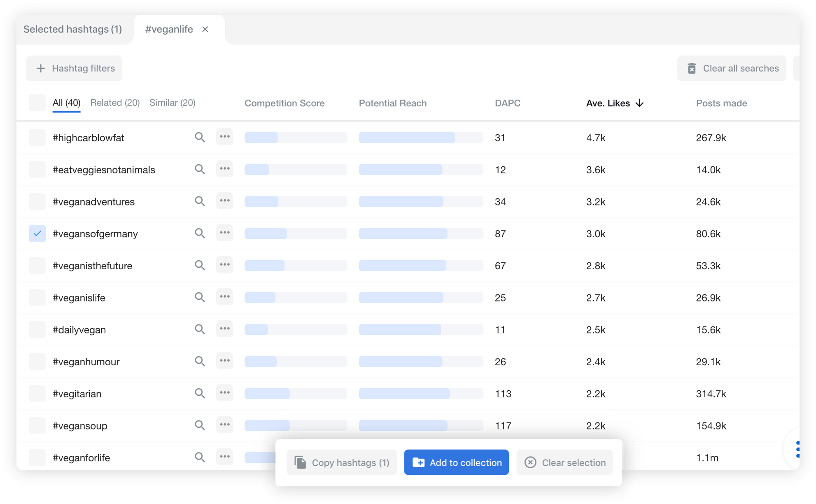Click Clear all searches button
This screenshot has width=816, height=504.
pyautogui.click(x=732, y=68)
